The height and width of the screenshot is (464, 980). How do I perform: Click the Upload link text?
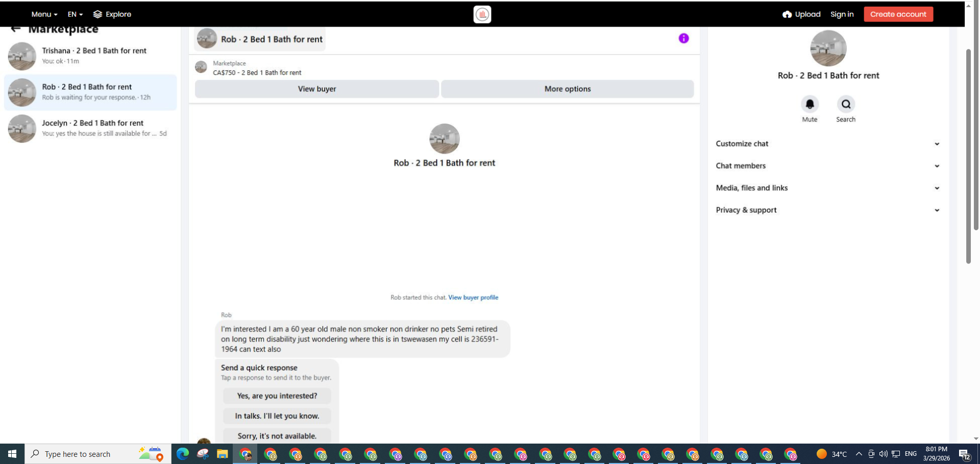(x=808, y=14)
